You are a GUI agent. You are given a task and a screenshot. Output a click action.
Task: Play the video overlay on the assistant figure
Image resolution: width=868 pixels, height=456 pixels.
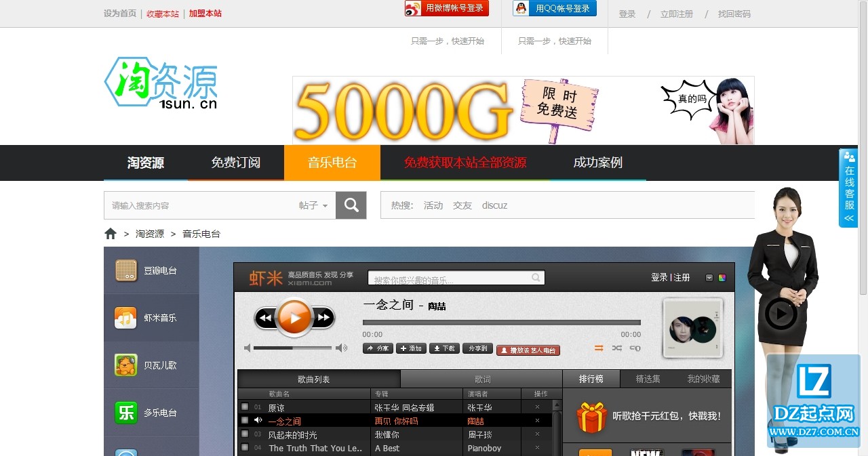coord(781,313)
